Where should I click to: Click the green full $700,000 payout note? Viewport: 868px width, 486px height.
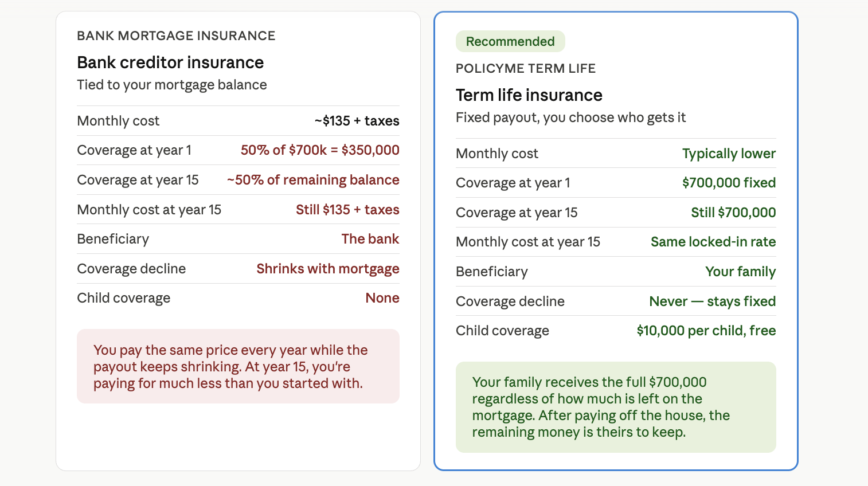pos(616,407)
